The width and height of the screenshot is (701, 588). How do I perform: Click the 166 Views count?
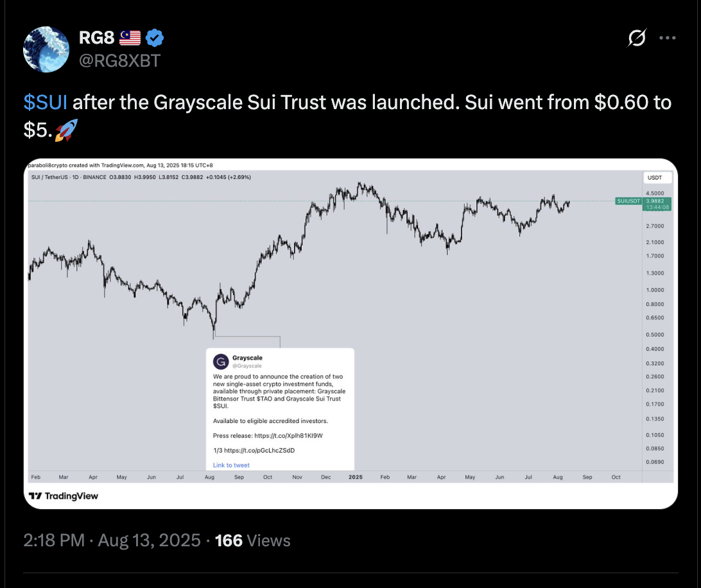(x=252, y=540)
